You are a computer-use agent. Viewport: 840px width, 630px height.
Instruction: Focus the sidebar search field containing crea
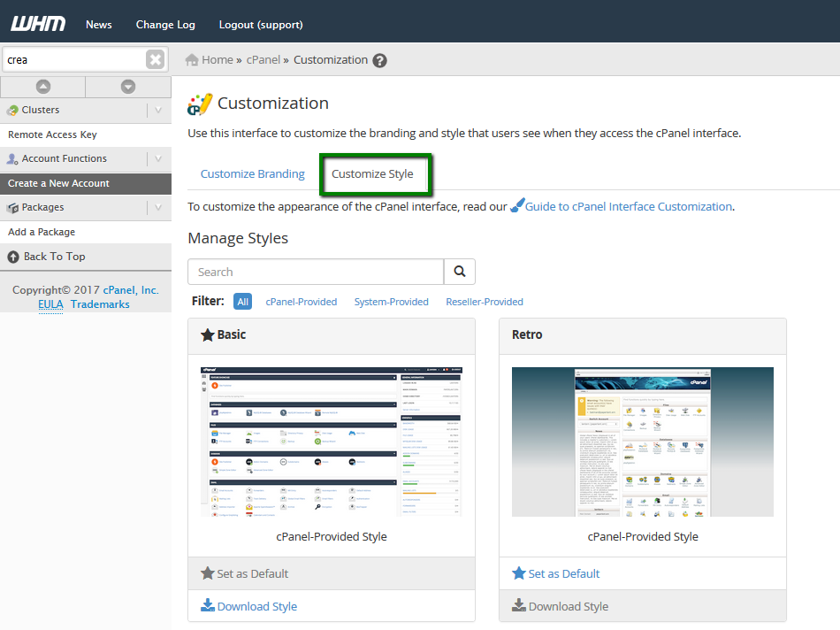pyautogui.click(x=74, y=59)
